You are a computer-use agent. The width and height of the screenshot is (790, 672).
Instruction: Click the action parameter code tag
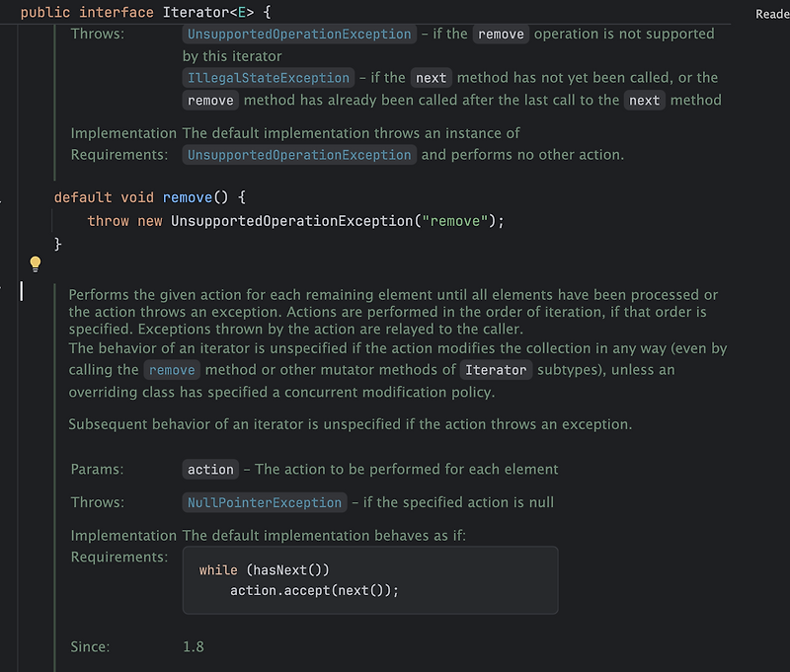coord(210,469)
